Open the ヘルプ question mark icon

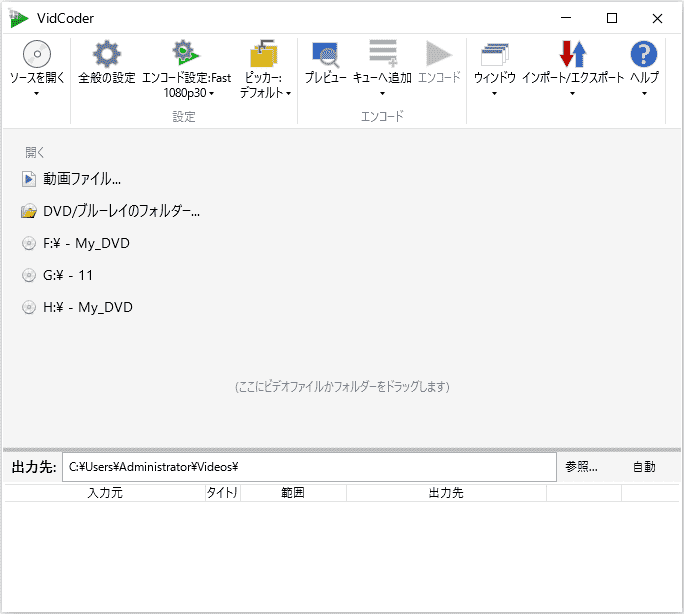click(x=644, y=54)
